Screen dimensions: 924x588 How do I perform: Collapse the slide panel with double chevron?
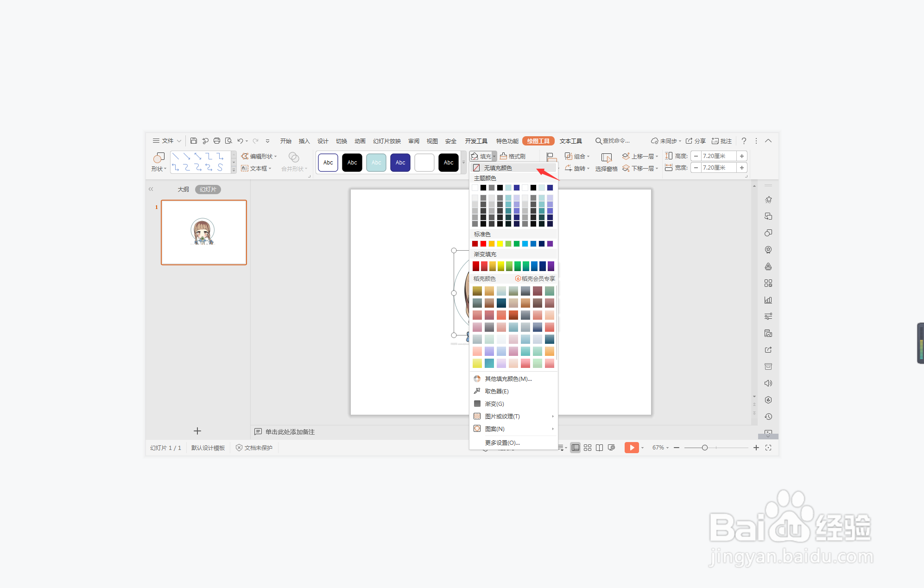coord(151,189)
